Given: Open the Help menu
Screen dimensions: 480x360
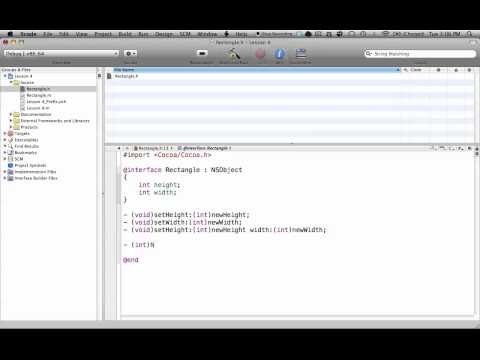Looking at the screenshot, I should click(x=241, y=34).
